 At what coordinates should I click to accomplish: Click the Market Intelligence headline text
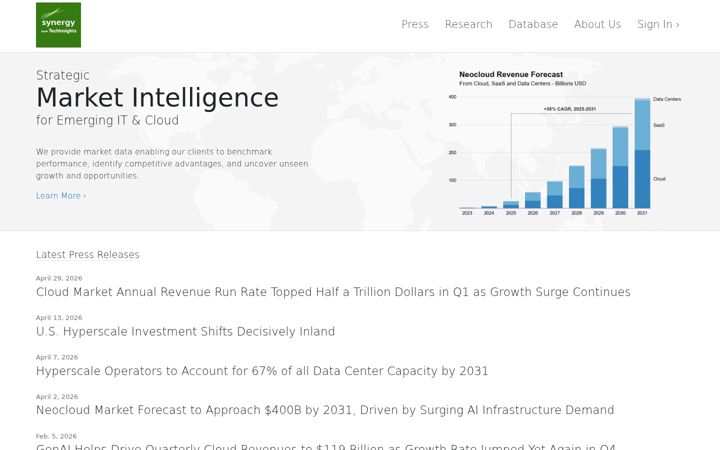(x=158, y=98)
